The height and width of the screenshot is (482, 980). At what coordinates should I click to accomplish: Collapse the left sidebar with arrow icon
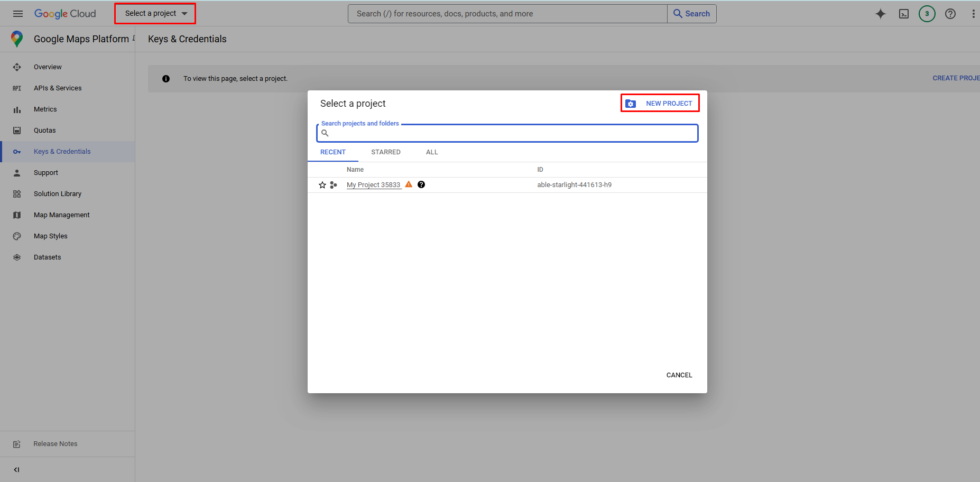16,469
